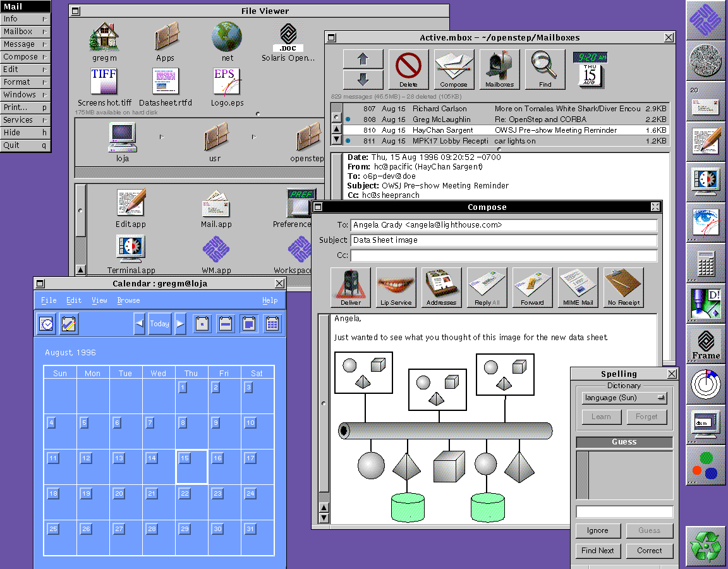This screenshot has height=569, width=728.
Task: Click the Lip Service lips icon
Action: coord(396,285)
